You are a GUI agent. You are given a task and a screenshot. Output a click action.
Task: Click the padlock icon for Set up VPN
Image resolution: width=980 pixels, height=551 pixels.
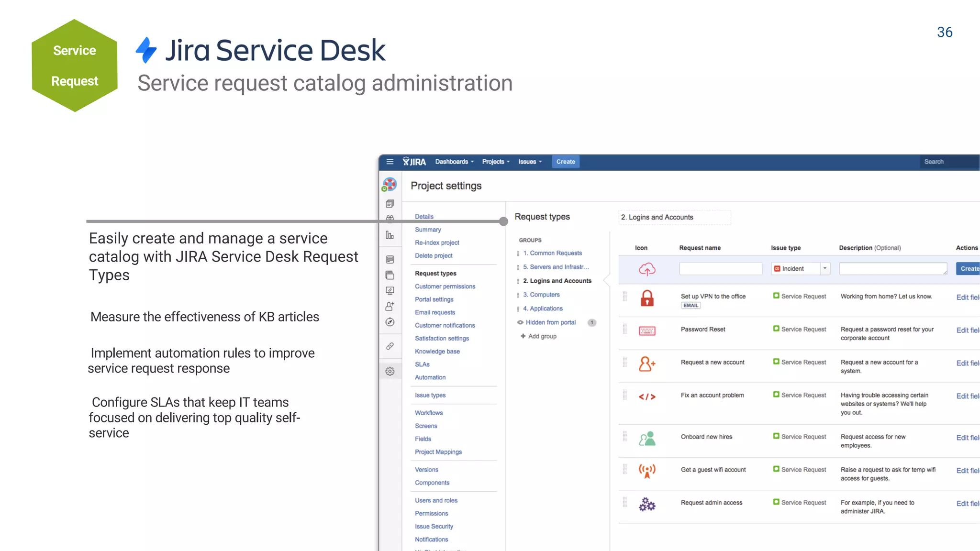pyautogui.click(x=647, y=298)
